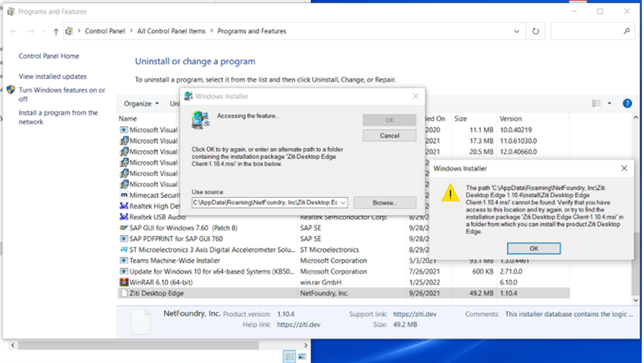644x363 pixels.
Task: Click Cancel in Windows Installer dialog
Action: pos(389,136)
